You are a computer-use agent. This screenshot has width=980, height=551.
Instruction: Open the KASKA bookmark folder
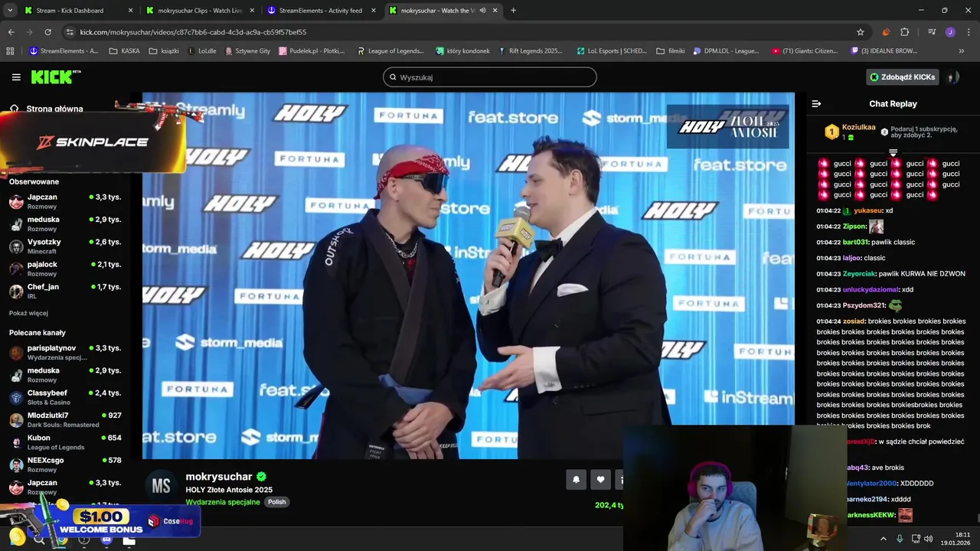124,51
